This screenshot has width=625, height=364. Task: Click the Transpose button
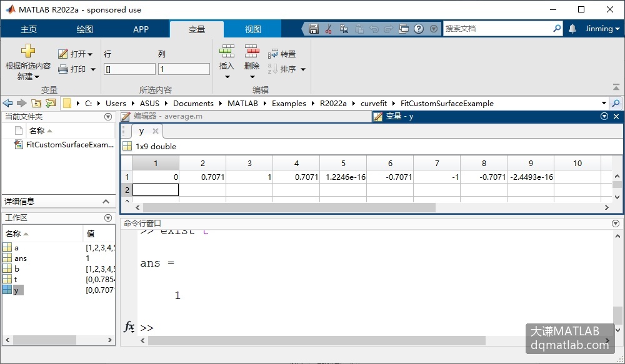[282, 54]
